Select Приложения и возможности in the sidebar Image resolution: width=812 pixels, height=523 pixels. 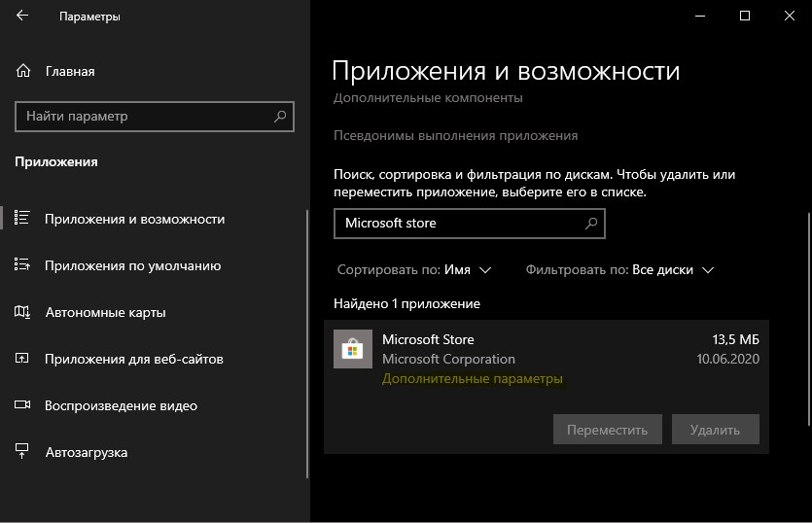pos(134,219)
